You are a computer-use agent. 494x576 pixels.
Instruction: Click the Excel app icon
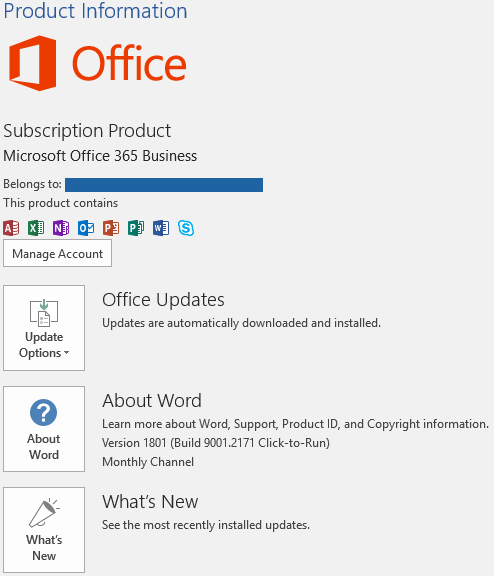(36, 228)
